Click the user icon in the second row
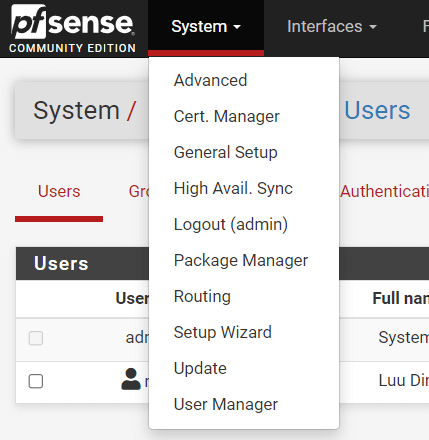 click(131, 379)
